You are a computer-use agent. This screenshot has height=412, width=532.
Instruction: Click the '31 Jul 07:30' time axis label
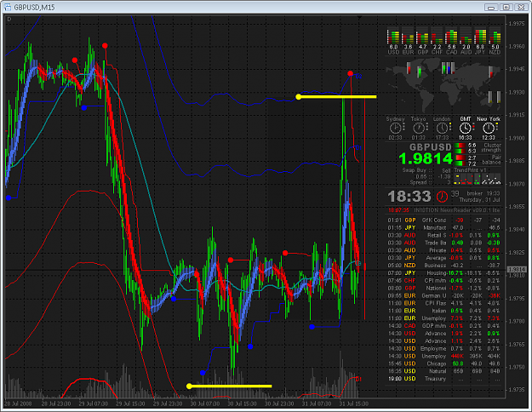coord(317,403)
